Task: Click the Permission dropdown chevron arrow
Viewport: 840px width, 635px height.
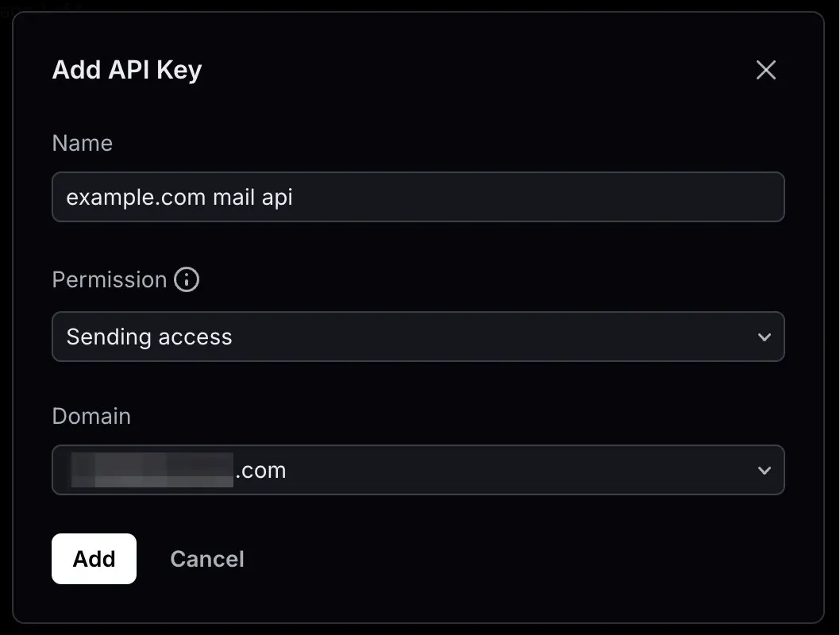Action: pos(765,337)
